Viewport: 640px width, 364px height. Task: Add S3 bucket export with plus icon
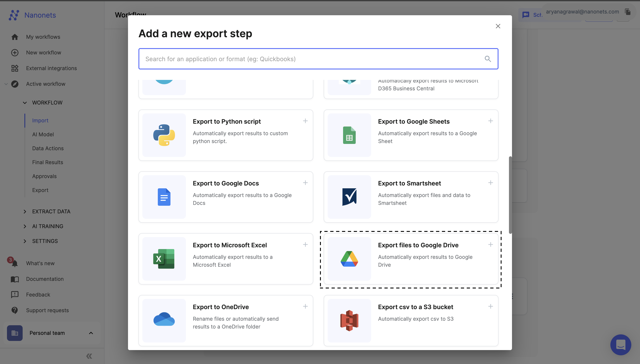tap(491, 306)
